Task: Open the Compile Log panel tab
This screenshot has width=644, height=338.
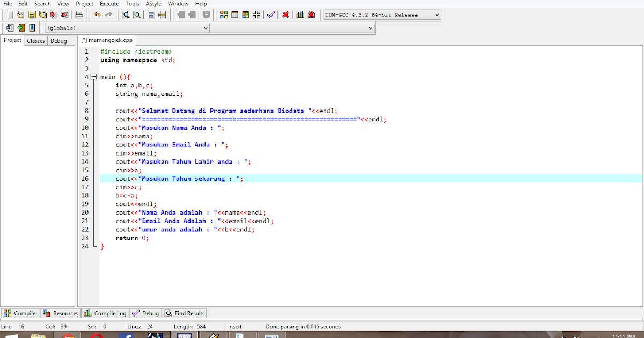Action: (x=105, y=313)
